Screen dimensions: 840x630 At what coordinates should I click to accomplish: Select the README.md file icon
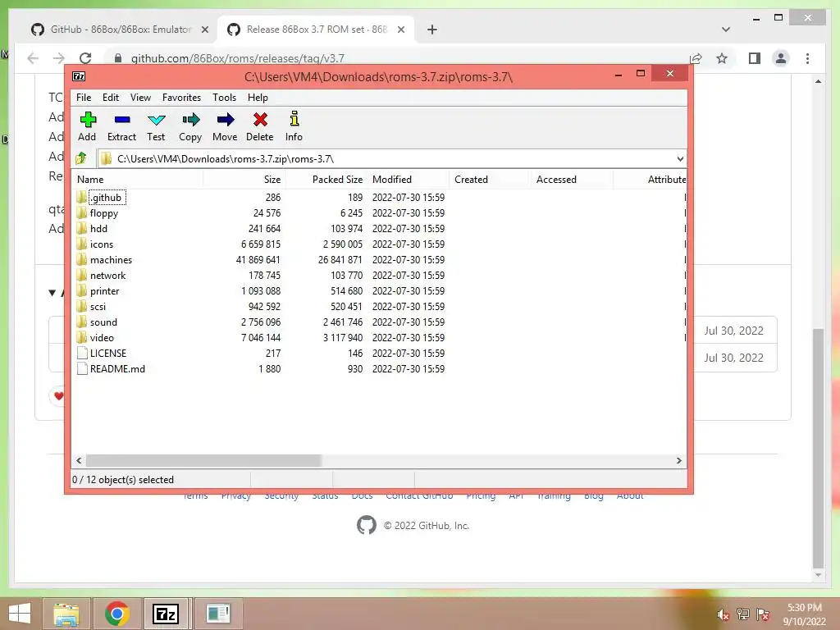coord(82,368)
